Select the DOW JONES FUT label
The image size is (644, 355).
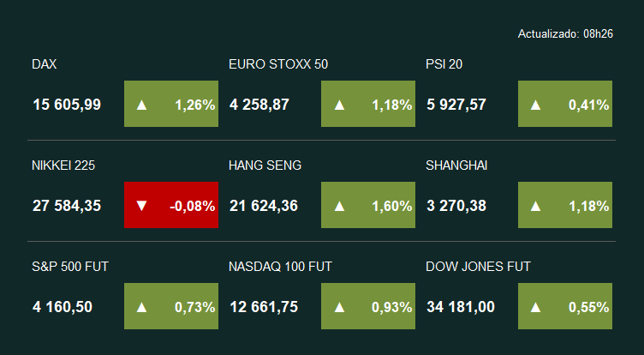coord(478,267)
